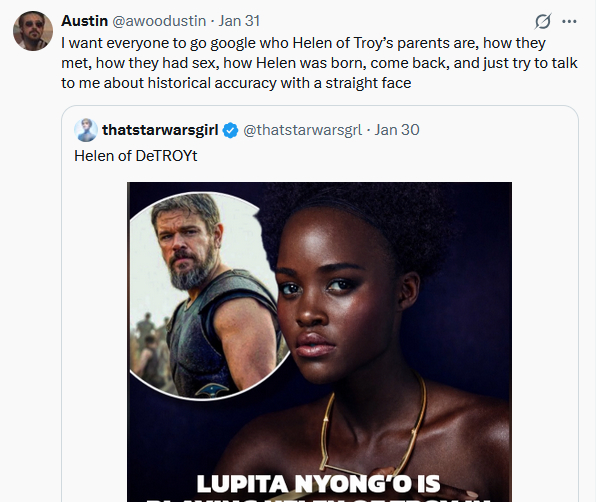610x502 pixels.
Task: Click the blue verified badge
Action: (x=229, y=130)
